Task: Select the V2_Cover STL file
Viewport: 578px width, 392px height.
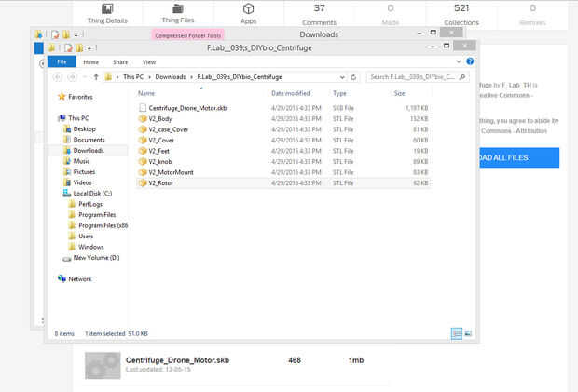Action: [x=283, y=140]
